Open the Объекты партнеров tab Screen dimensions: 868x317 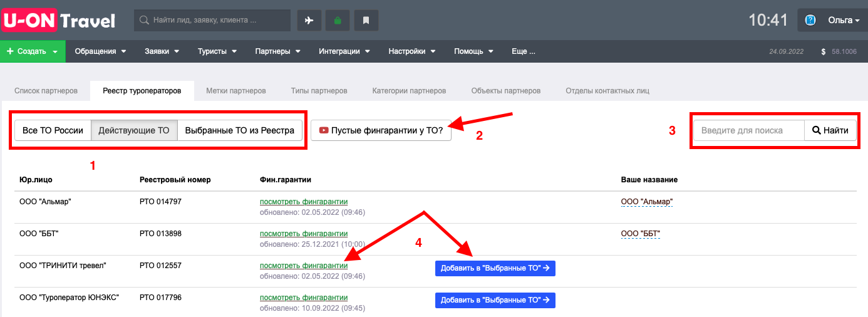tap(506, 91)
